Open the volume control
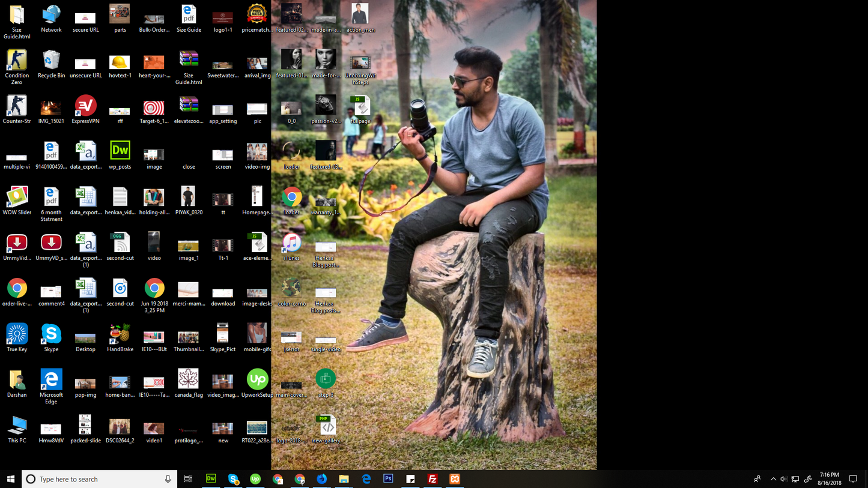868x488 pixels. click(784, 479)
